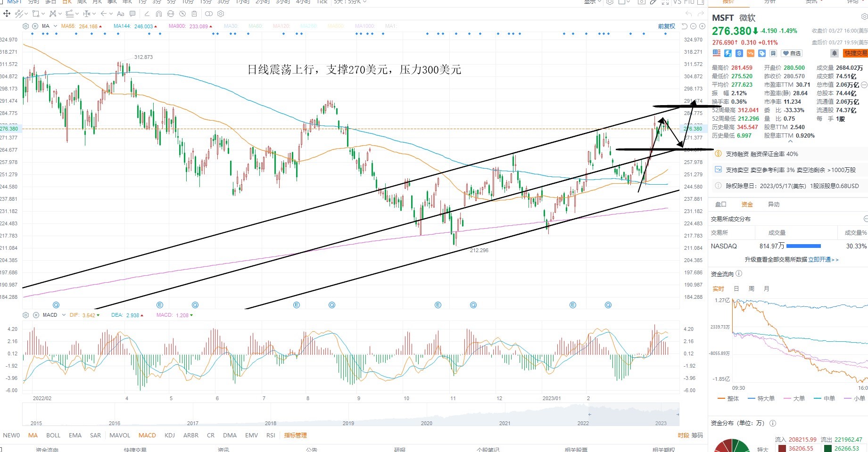This screenshot has height=452, width=868.
Task: Remove the MA indicator with its X icon
Action: (36, 26)
